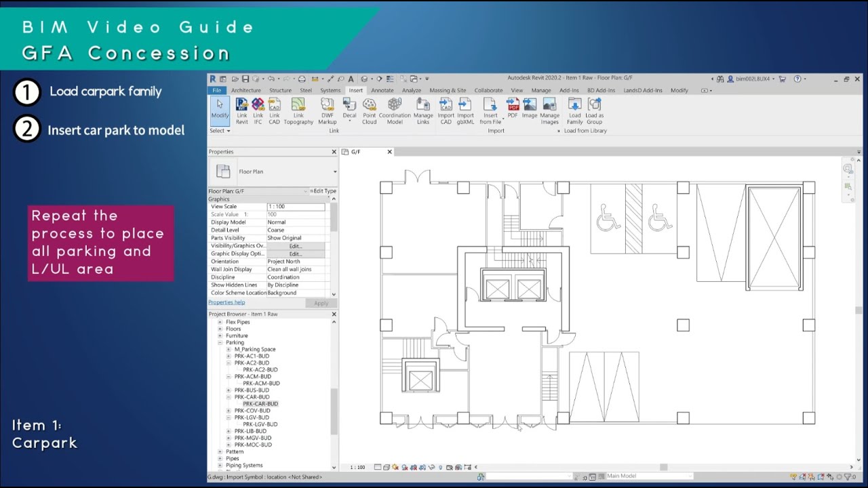This screenshot has width=868, height=488.
Task: Switch to the Annotate ribbon tab
Action: [382, 90]
